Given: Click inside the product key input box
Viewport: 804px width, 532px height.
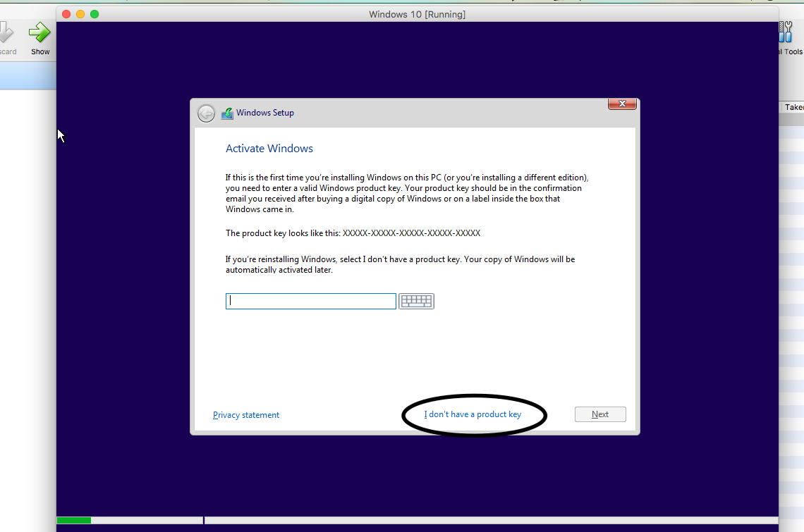Looking at the screenshot, I should [x=310, y=301].
